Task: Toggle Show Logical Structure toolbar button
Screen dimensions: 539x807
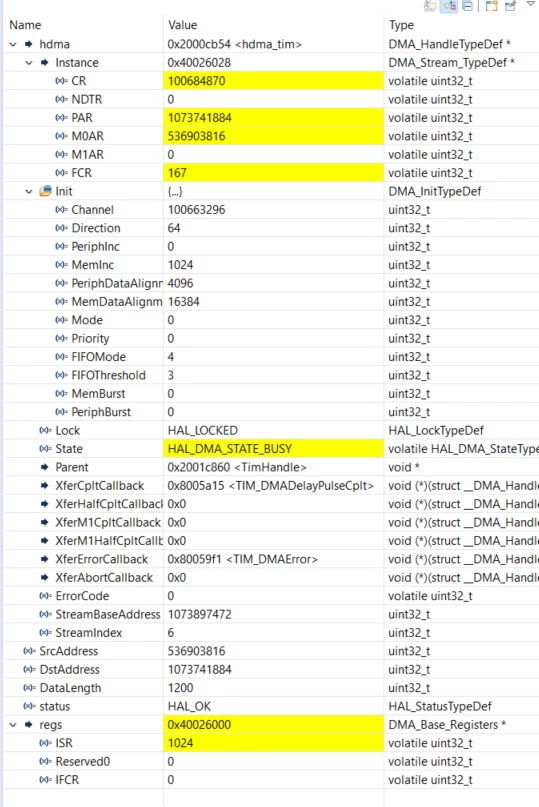Action: click(449, 6)
